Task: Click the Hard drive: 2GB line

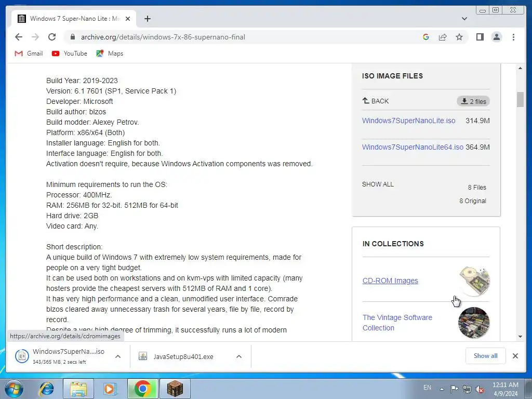Action: click(72, 216)
